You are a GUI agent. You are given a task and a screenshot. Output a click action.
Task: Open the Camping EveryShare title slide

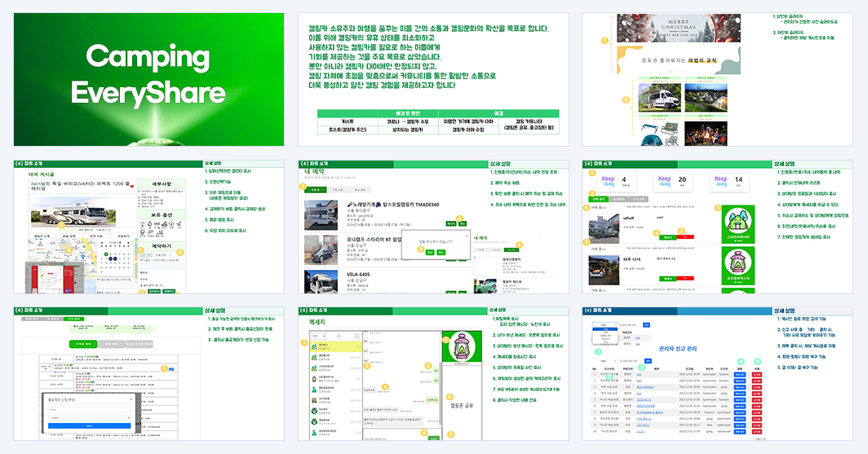[x=149, y=80]
